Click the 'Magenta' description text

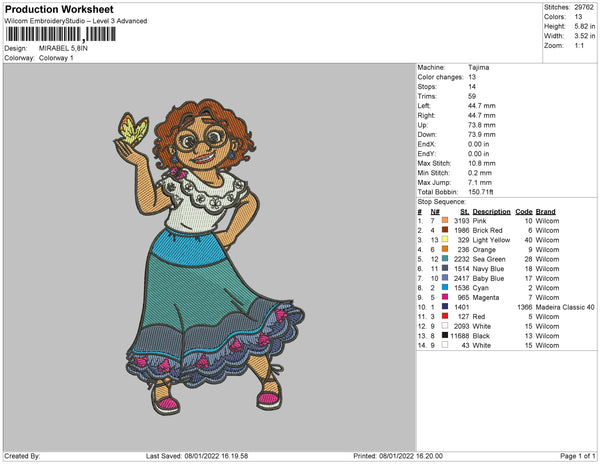[486, 297]
